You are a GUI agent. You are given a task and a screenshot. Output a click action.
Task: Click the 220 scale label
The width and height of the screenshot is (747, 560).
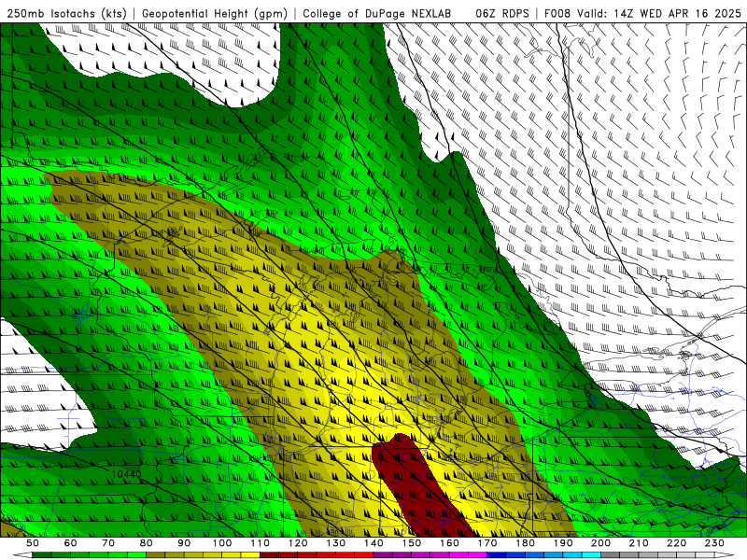point(676,543)
